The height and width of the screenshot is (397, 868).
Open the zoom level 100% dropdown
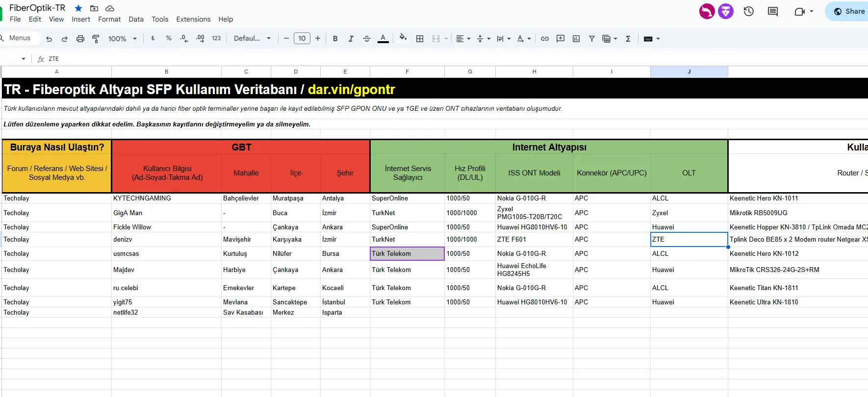point(123,39)
